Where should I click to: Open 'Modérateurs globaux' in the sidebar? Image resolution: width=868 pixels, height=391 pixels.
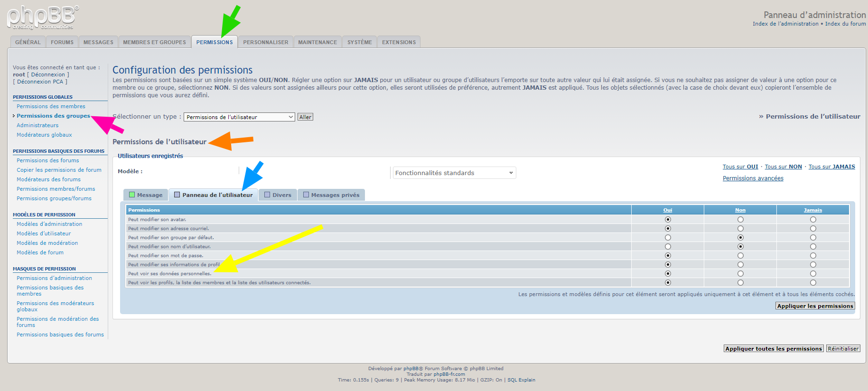(x=44, y=135)
